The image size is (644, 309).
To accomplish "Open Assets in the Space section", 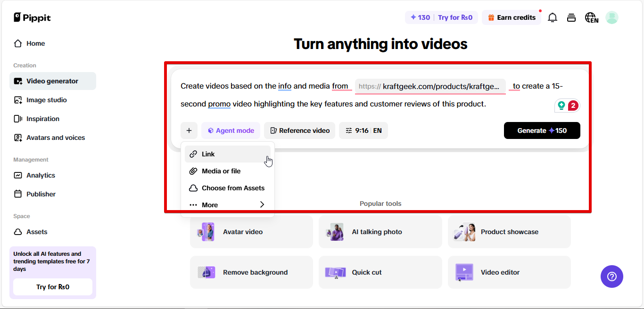I will [x=38, y=232].
